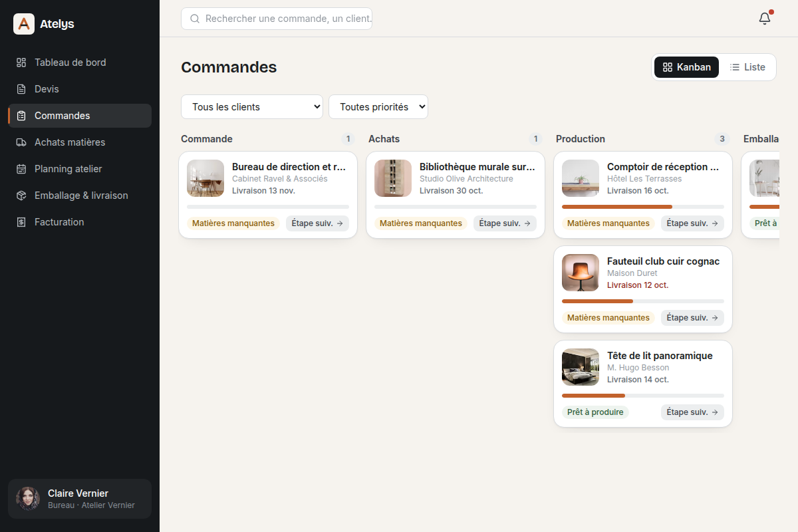The width and height of the screenshot is (798, 532).
Task: Click the Facturation invoice icon
Action: 21,222
